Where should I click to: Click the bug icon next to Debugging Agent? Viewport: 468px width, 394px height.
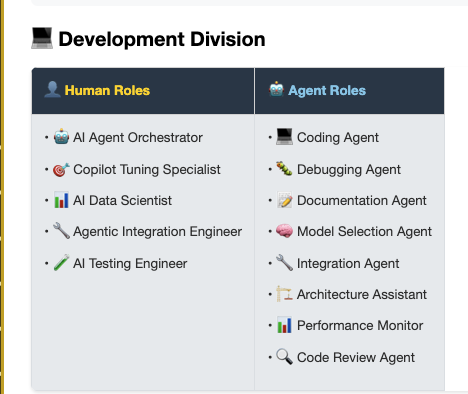pos(284,169)
